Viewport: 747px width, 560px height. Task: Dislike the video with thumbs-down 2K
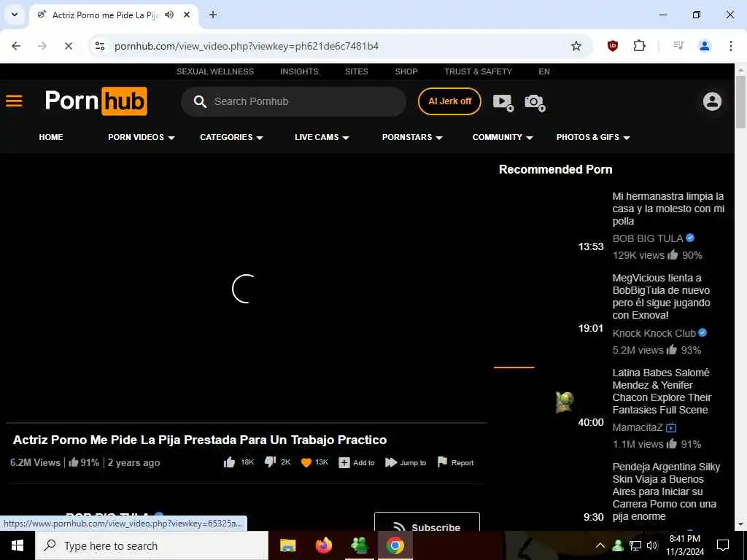pyautogui.click(x=277, y=462)
